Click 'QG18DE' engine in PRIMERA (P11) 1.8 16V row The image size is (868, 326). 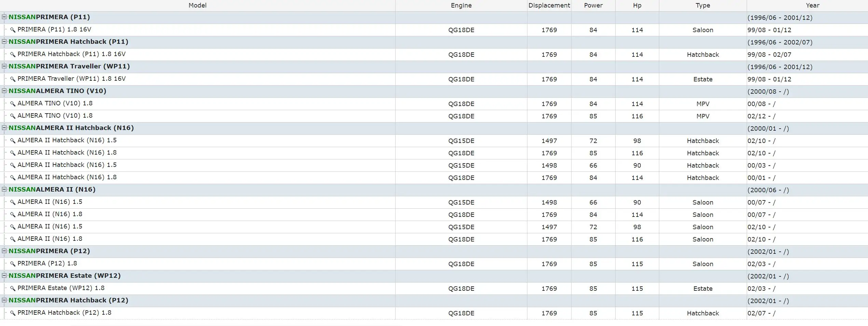pyautogui.click(x=461, y=30)
